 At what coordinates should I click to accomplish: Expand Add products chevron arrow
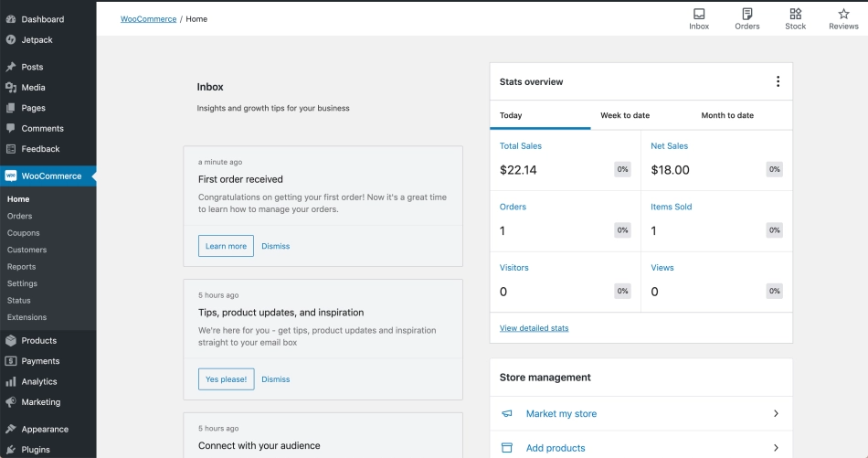click(776, 447)
